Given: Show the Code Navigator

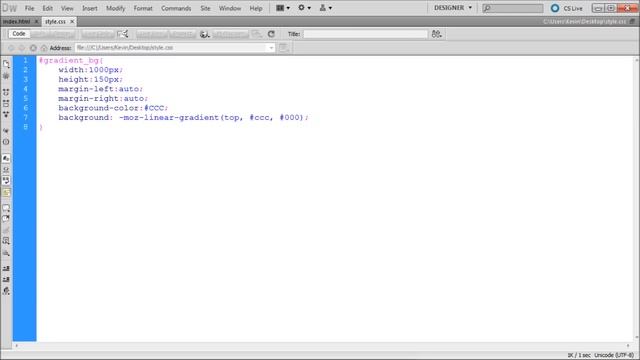Looking at the screenshot, I should pos(6,76).
